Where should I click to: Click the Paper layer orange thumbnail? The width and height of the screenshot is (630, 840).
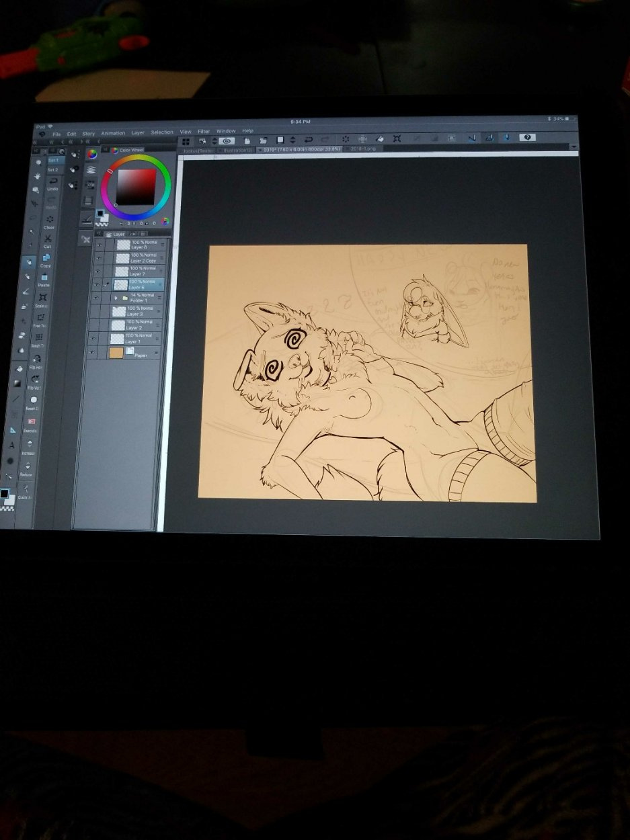(x=116, y=353)
